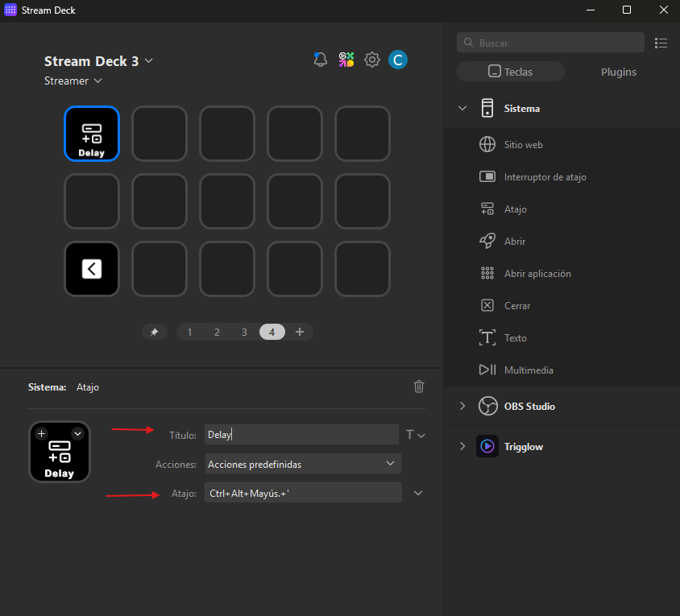Select the Texto action icon
Image resolution: width=680 pixels, height=616 pixels.
[x=487, y=337]
